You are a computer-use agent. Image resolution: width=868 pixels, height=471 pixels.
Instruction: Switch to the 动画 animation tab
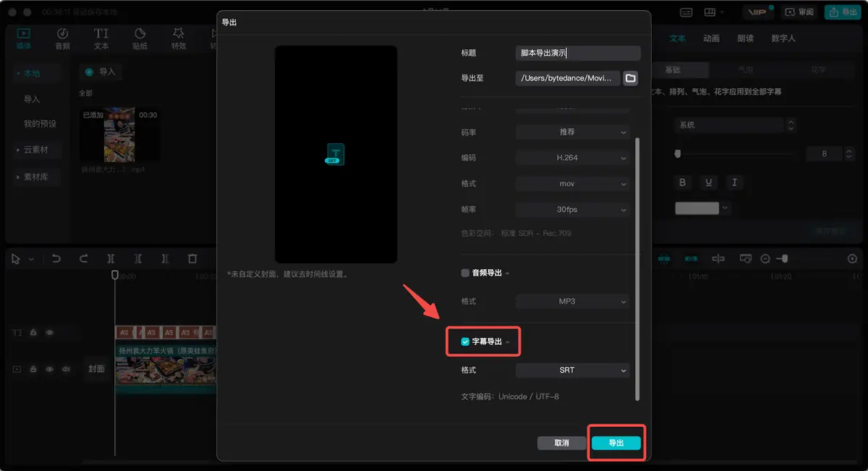711,38
